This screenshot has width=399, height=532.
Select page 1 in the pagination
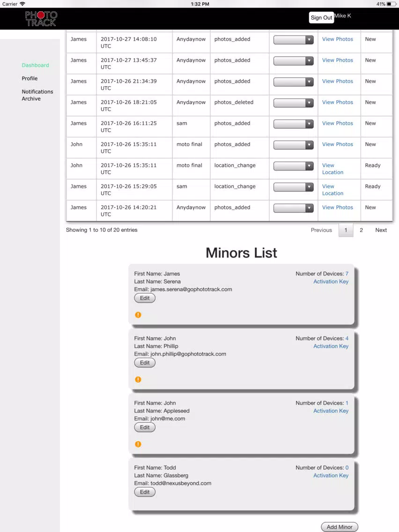click(x=346, y=230)
